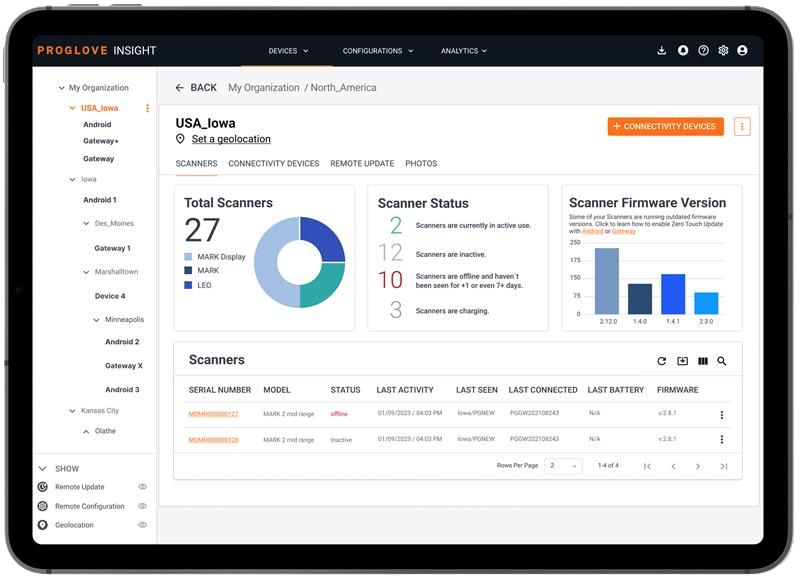Open user account profile icon
The image size is (800, 580).
(742, 50)
